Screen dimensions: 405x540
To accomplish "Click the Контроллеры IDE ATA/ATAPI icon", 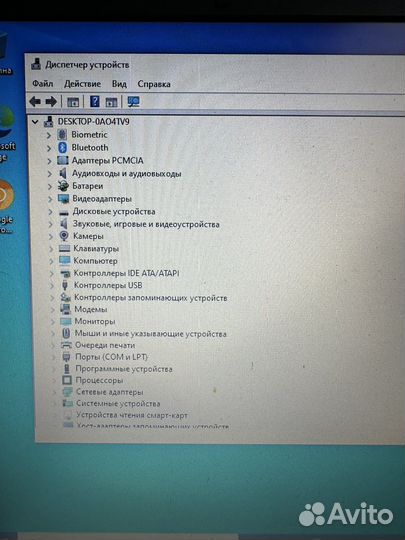I will [x=65, y=274].
